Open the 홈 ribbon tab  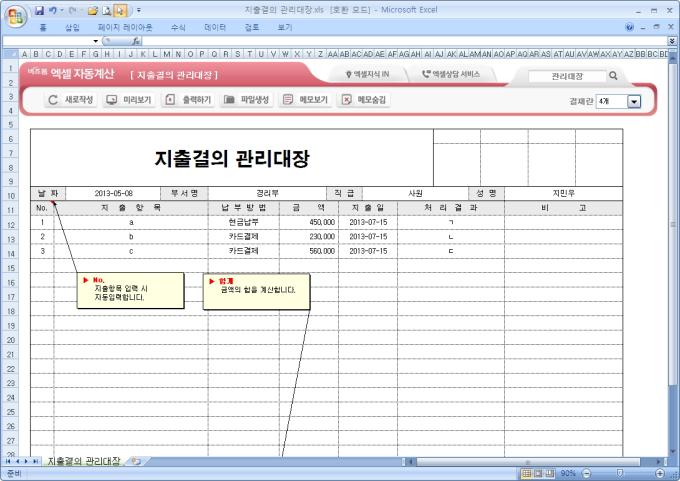pyautogui.click(x=42, y=27)
